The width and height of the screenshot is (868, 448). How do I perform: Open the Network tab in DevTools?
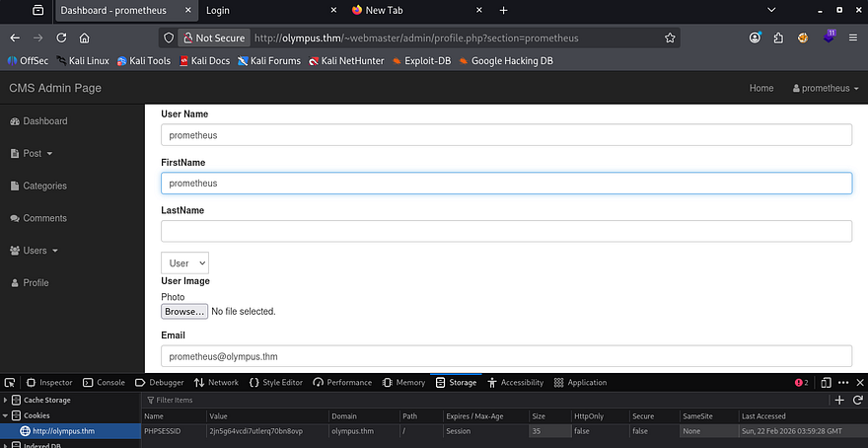pyautogui.click(x=216, y=383)
